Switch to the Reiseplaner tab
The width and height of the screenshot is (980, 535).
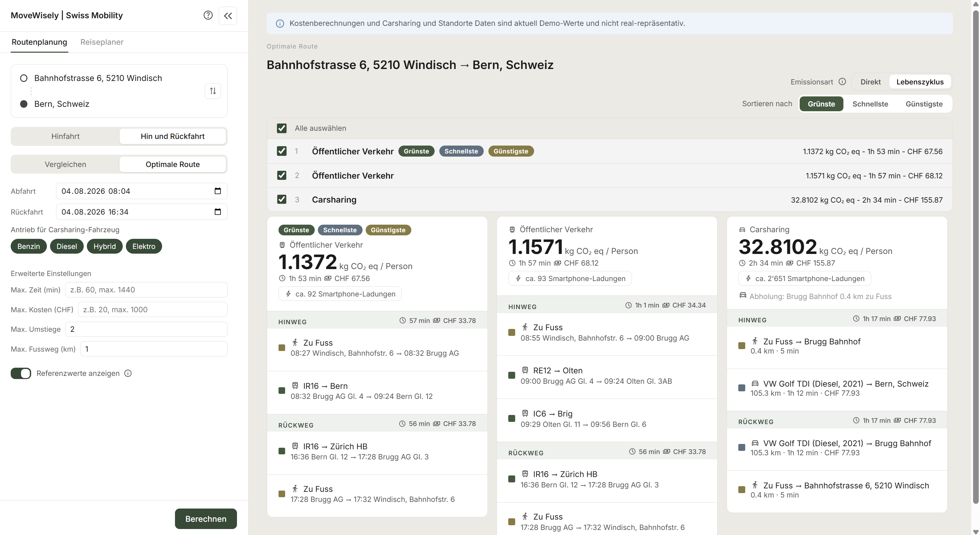(x=102, y=42)
